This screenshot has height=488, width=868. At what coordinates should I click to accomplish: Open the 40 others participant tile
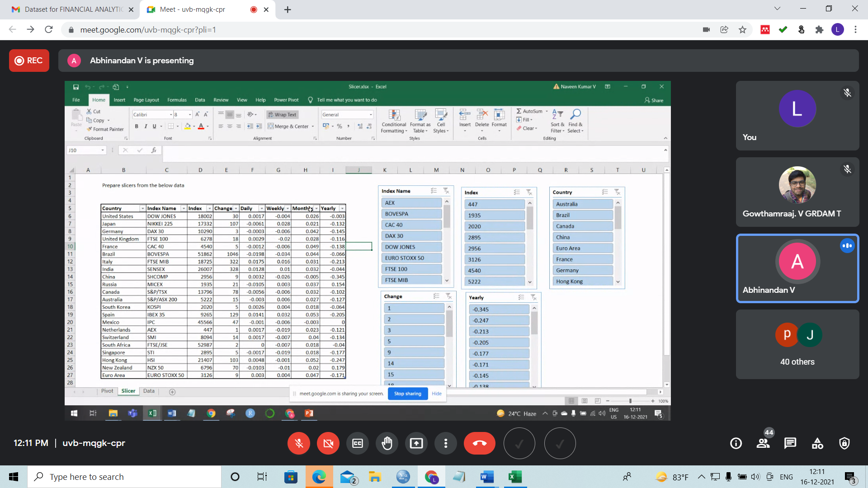[x=797, y=344]
